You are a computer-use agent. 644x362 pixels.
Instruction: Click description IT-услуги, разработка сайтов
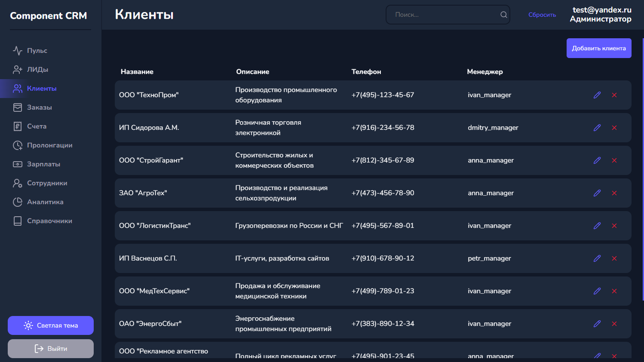click(282, 258)
